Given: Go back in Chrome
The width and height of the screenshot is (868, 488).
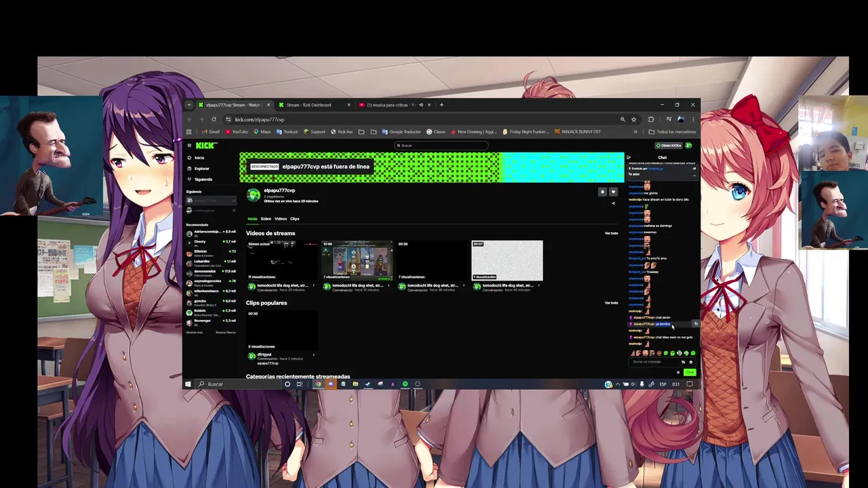Looking at the screenshot, I should coord(190,119).
